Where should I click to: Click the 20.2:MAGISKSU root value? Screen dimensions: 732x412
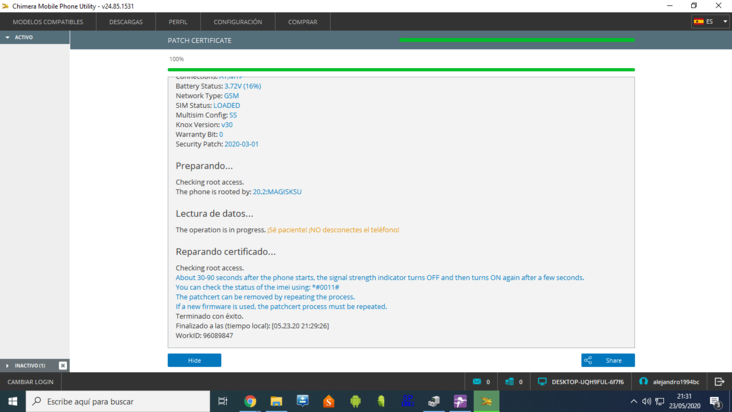277,192
